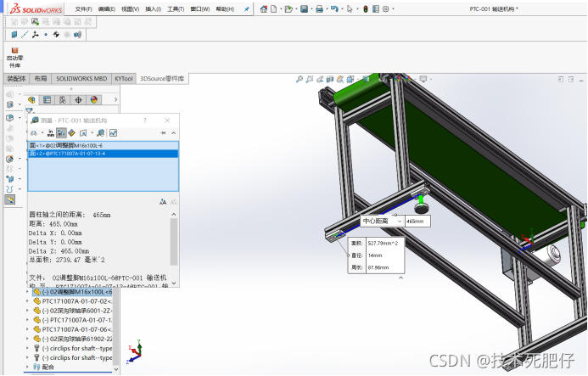Open the DimXpertManager crosshair tab
The height and width of the screenshot is (376, 588).
point(78,100)
